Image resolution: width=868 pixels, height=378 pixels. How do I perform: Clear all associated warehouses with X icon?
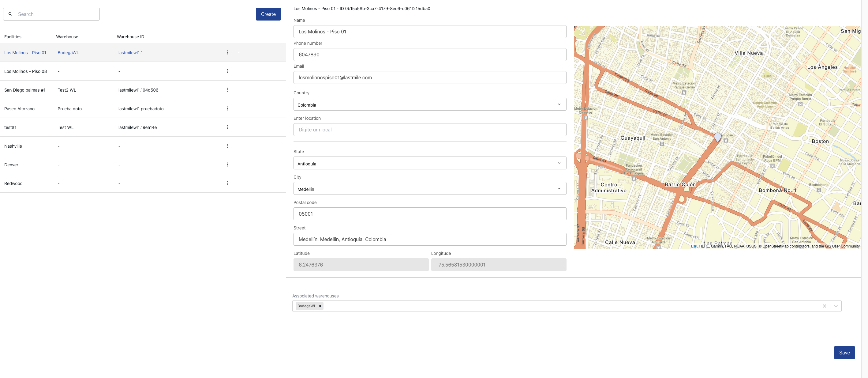coord(824,306)
